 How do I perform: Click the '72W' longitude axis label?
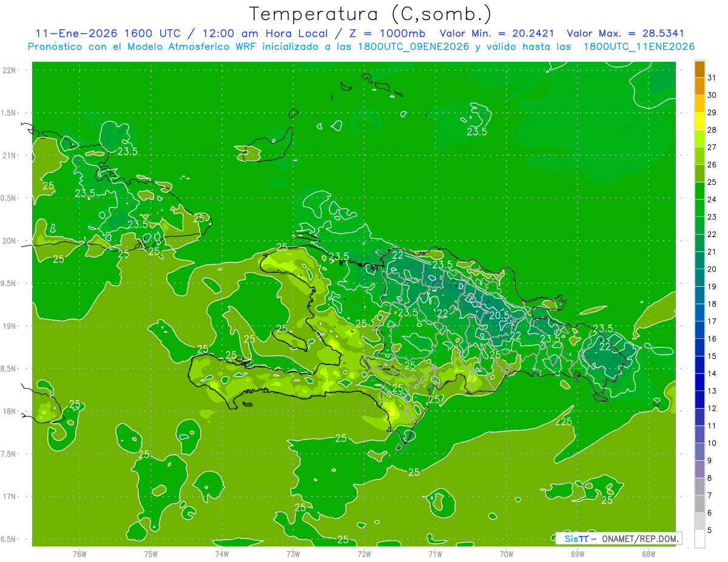364,554
